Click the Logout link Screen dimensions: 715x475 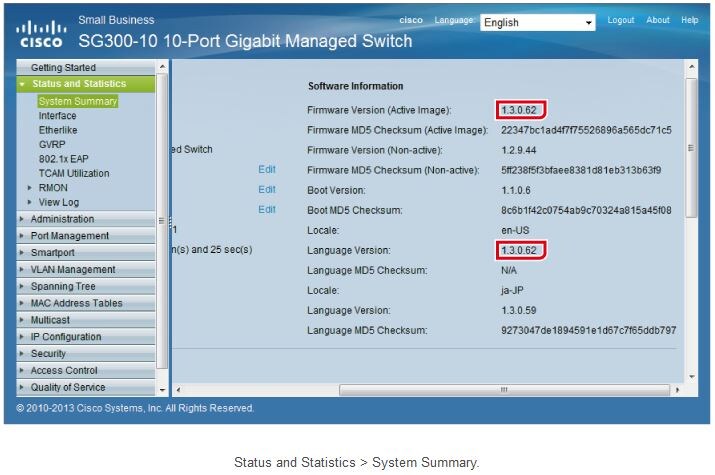tap(620, 20)
